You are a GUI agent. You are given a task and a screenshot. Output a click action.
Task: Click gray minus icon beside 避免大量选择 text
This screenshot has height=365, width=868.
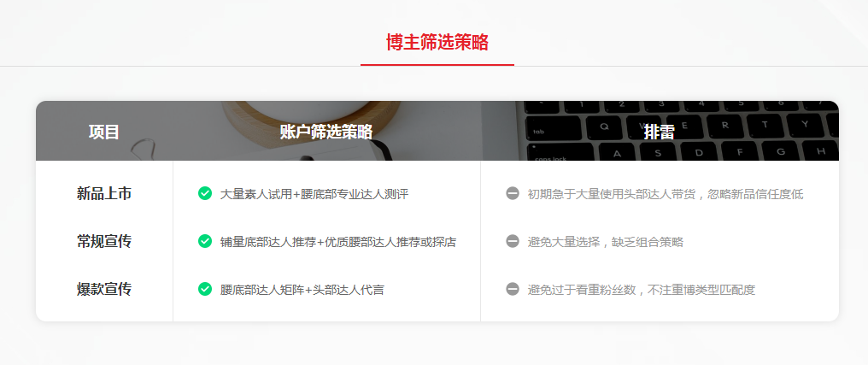(513, 241)
